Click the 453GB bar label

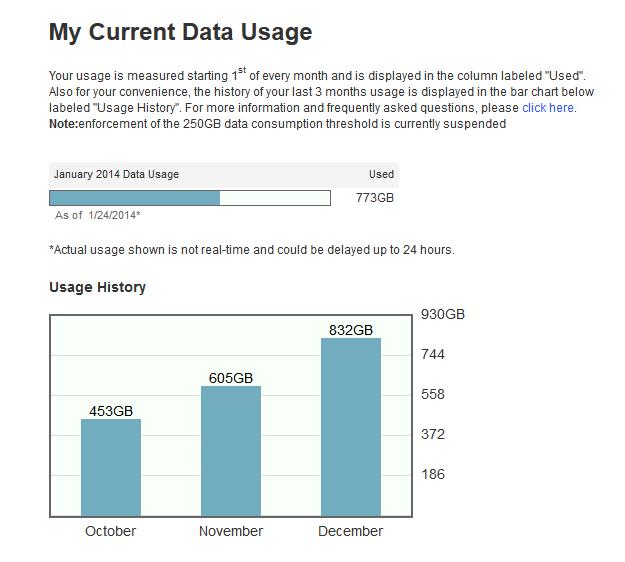(x=111, y=411)
